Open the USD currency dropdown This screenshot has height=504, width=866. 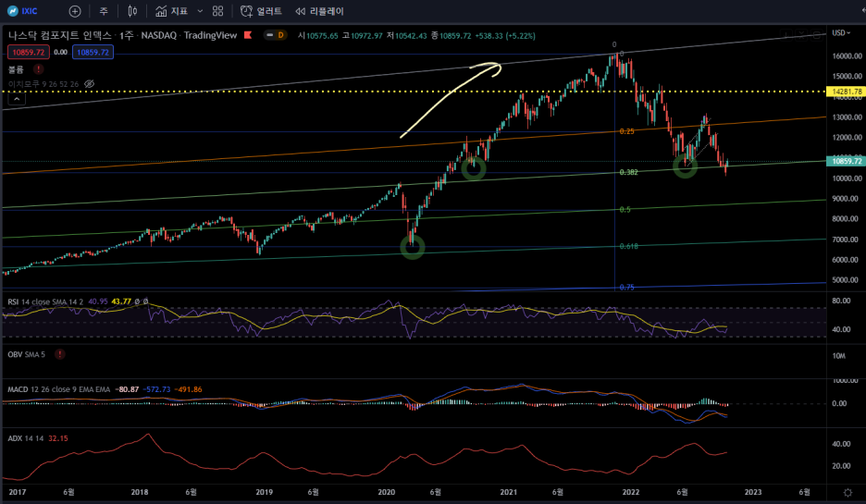click(841, 33)
